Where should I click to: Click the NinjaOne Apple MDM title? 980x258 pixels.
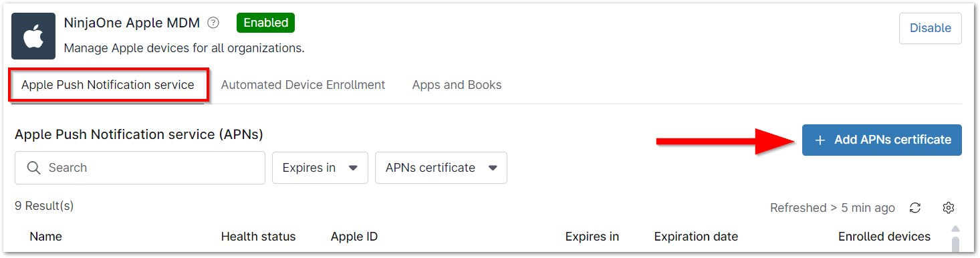132,23
